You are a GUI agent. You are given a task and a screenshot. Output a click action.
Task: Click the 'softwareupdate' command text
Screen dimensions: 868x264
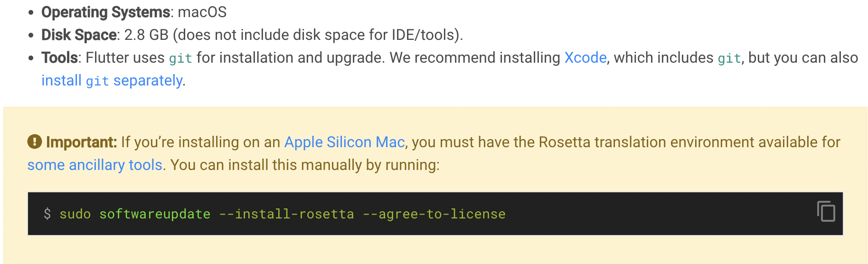(155, 214)
